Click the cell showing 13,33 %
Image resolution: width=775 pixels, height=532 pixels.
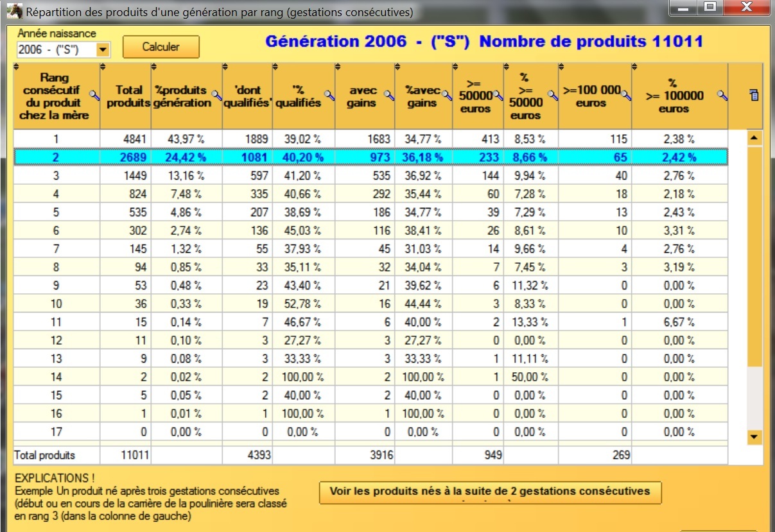pyautogui.click(x=531, y=322)
